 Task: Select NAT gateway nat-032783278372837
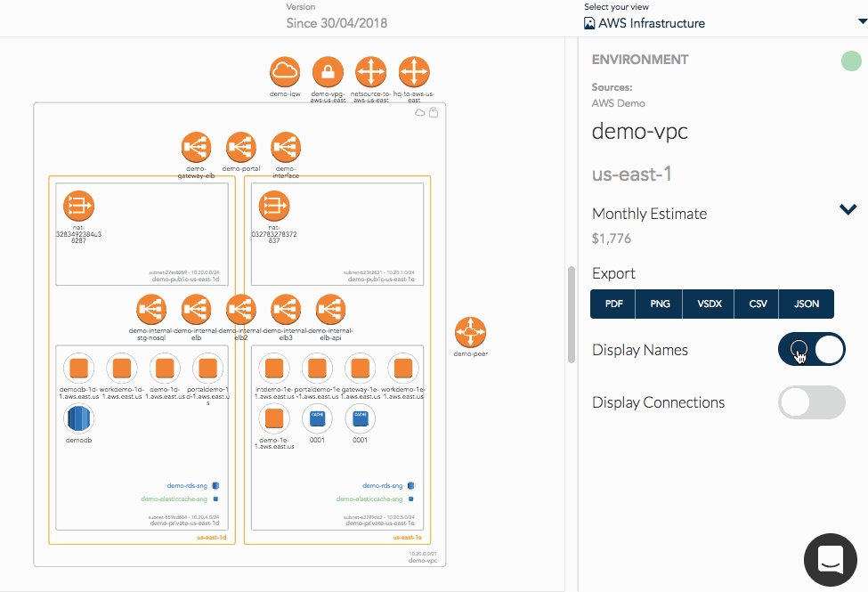coord(274,206)
